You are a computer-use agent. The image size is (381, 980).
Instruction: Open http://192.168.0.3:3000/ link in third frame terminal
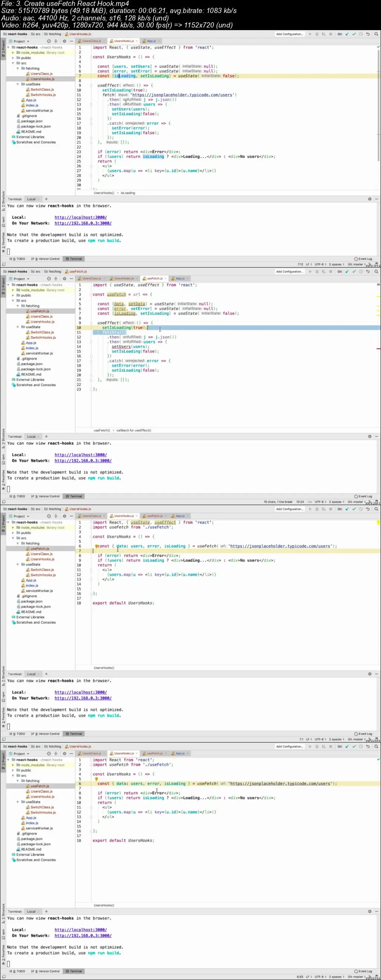(x=83, y=698)
